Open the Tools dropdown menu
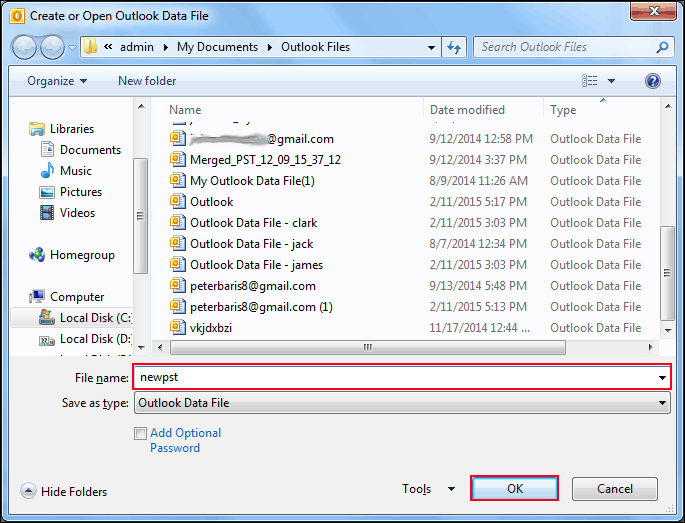This screenshot has width=685, height=523. (428, 489)
